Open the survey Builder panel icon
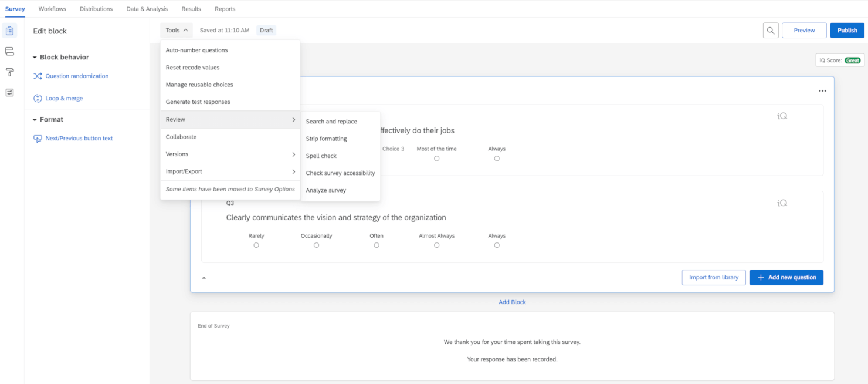The width and height of the screenshot is (868, 384). pos(9,31)
